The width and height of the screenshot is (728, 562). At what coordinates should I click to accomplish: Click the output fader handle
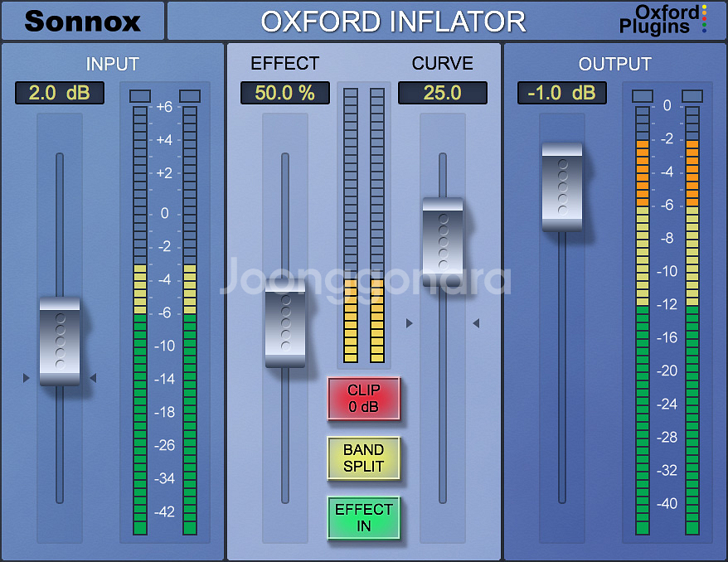pyautogui.click(x=562, y=187)
